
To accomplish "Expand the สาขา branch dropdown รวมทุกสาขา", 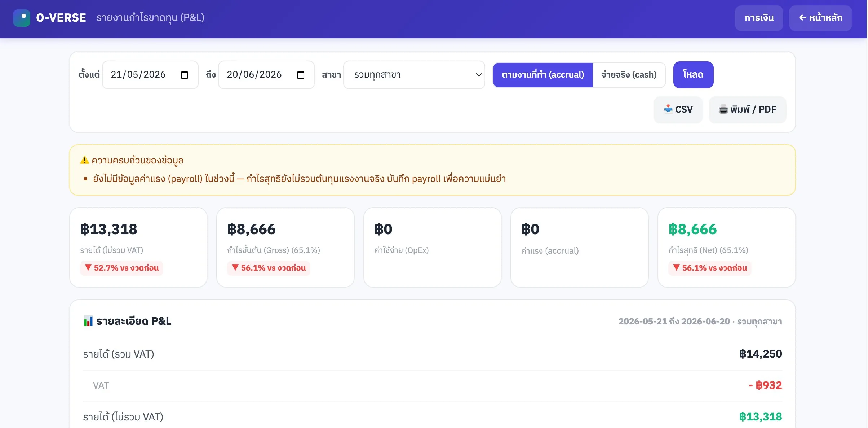I will pos(414,75).
